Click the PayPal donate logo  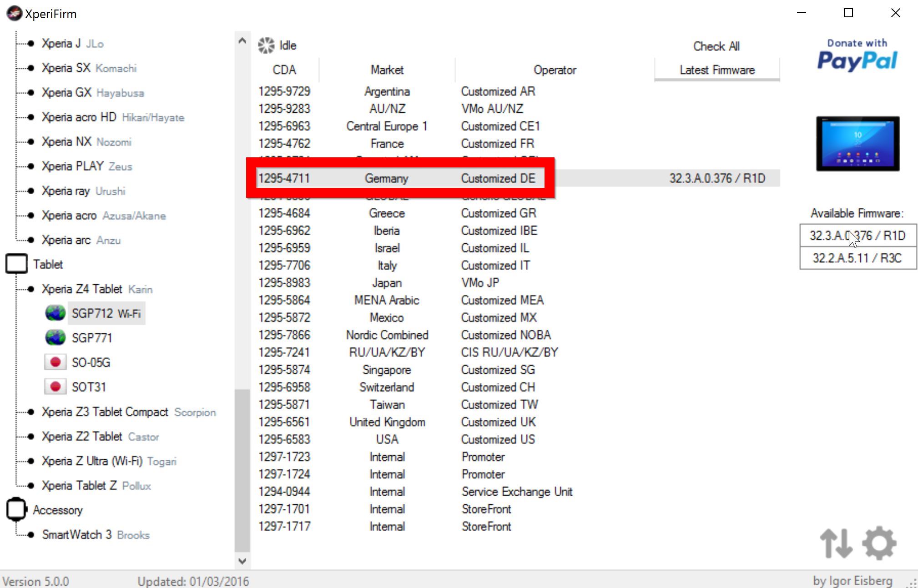coord(857,55)
